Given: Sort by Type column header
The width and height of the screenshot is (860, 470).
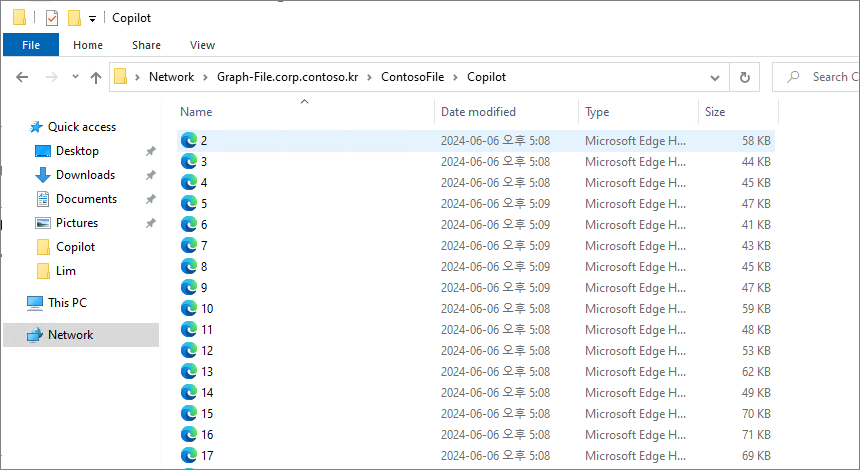Looking at the screenshot, I should coord(597,112).
